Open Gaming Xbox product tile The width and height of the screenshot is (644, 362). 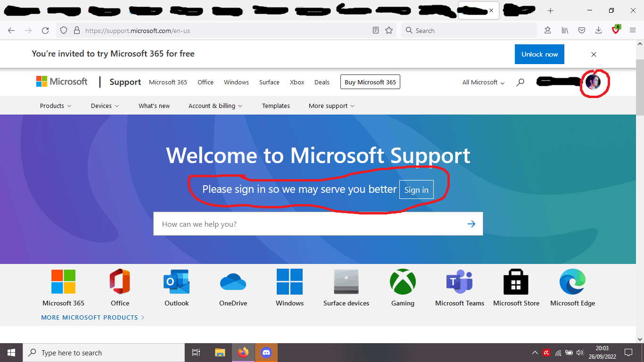403,288
